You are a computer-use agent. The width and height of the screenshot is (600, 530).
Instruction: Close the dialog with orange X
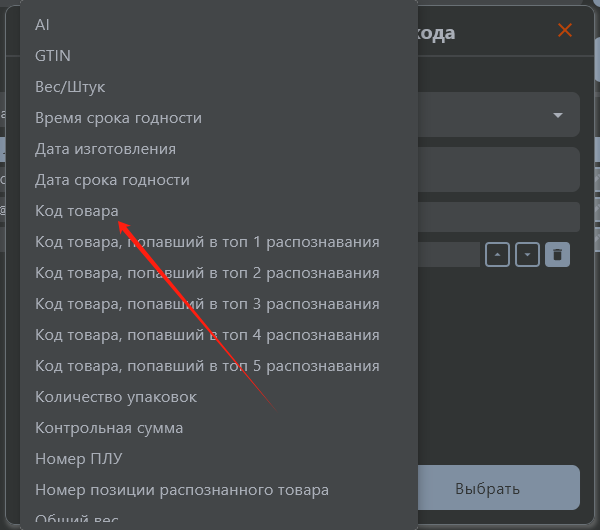(x=565, y=30)
